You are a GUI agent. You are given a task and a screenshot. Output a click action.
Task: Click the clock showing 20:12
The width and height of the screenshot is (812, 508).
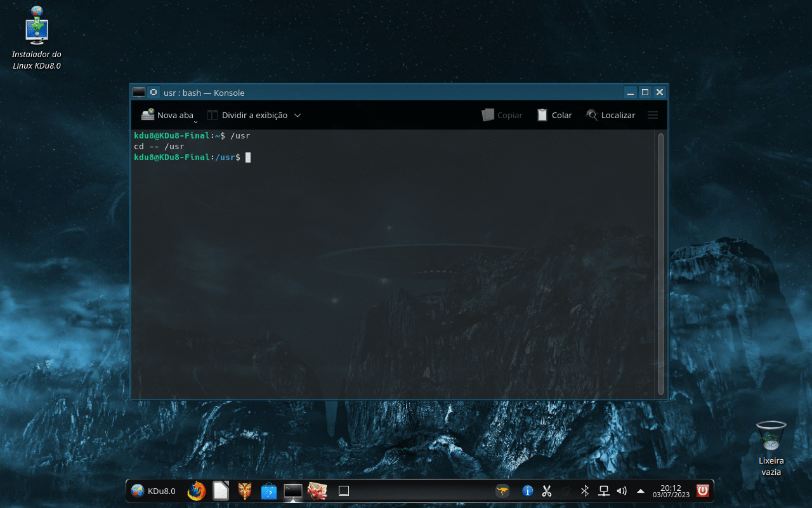coord(671,491)
